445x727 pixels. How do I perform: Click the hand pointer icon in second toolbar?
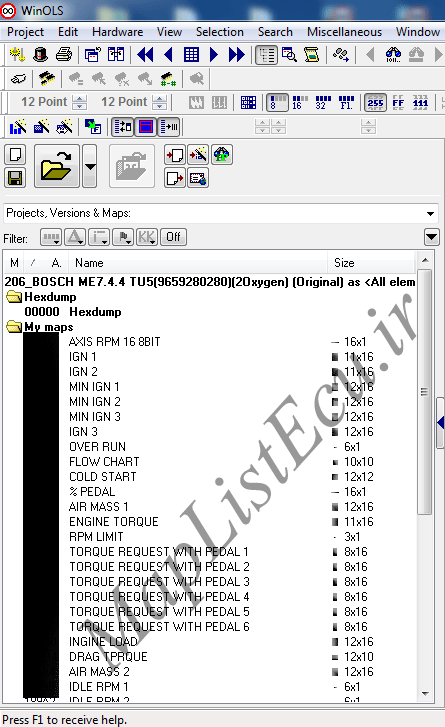(19, 79)
